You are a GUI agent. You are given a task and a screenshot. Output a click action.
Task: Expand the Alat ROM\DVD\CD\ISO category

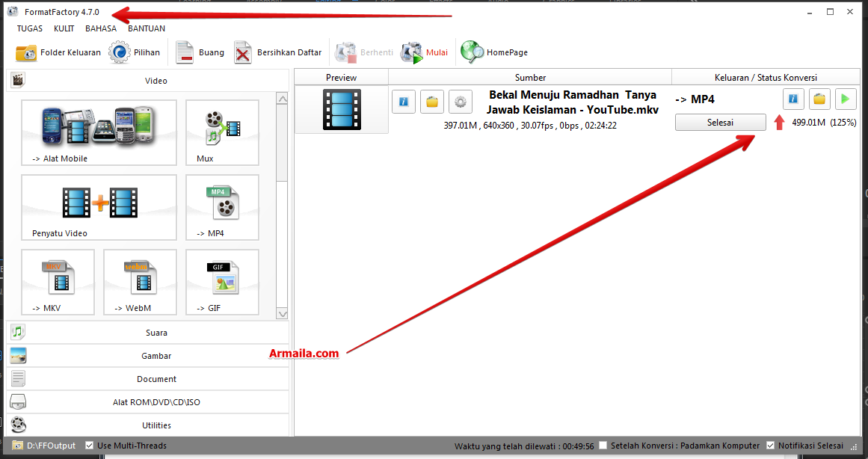[147, 402]
